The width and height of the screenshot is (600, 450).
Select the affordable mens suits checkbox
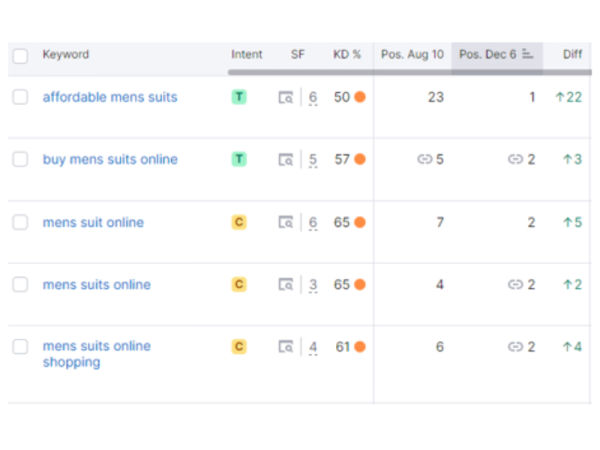tap(21, 97)
